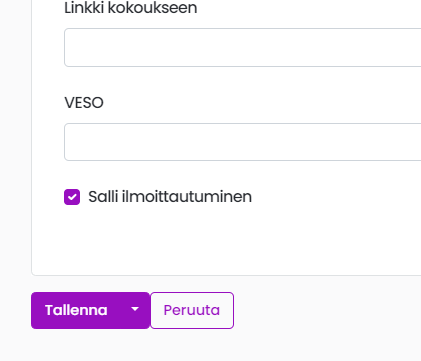Select the white caret icon on Tallenna

click(x=135, y=309)
